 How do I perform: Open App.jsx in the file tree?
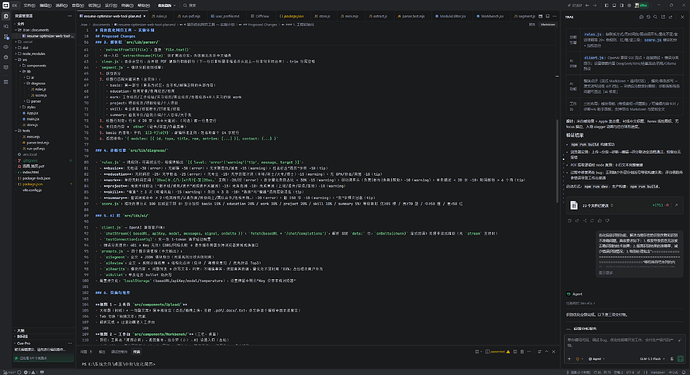32,113
